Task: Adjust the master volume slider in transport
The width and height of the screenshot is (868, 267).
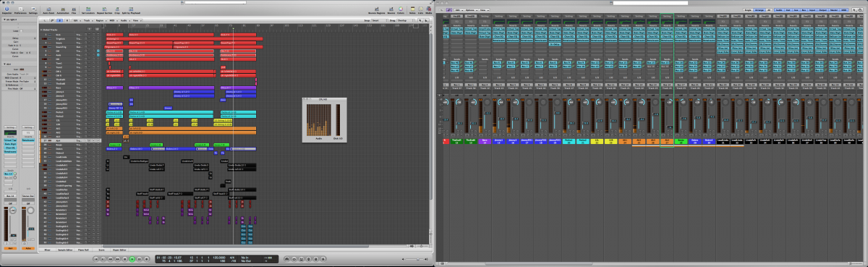Action: click(x=414, y=258)
